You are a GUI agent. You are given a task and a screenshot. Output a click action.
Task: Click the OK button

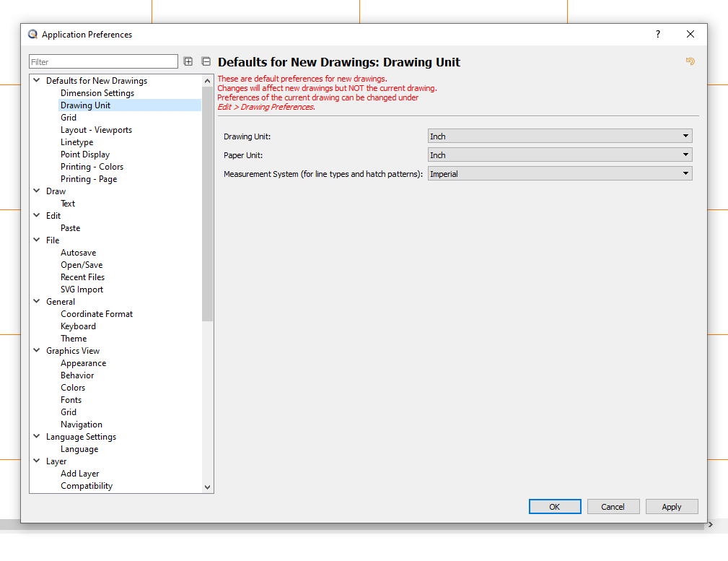click(x=554, y=507)
